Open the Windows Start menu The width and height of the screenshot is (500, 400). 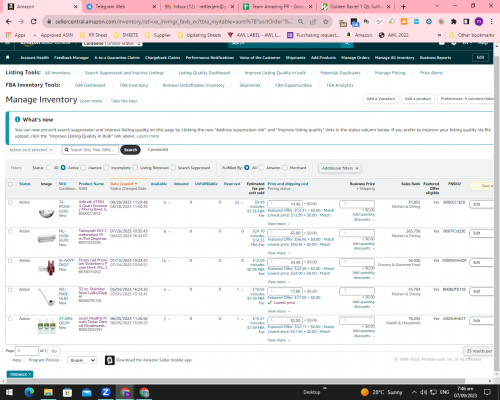point(9,392)
